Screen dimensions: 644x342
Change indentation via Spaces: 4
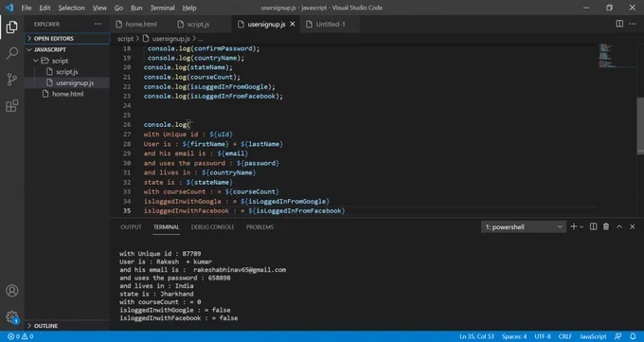click(514, 336)
